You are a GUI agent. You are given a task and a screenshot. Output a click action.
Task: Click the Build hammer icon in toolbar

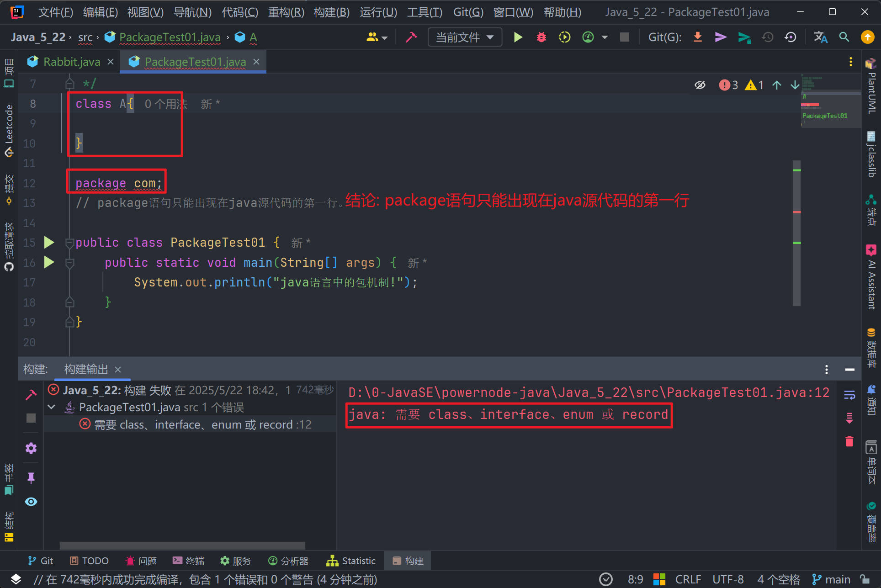pos(411,37)
